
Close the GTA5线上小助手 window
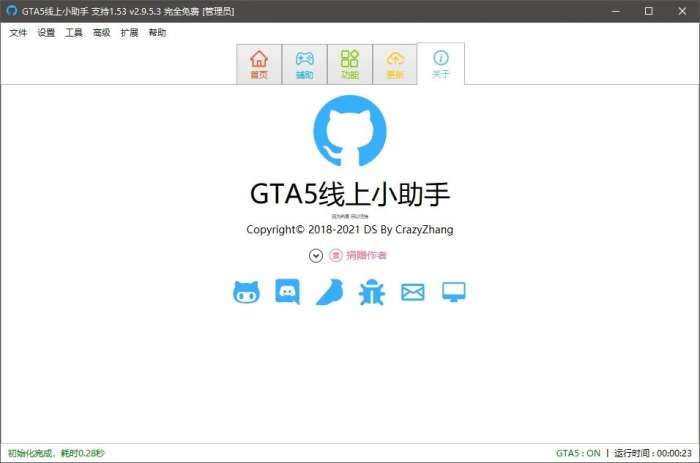[x=682, y=11]
